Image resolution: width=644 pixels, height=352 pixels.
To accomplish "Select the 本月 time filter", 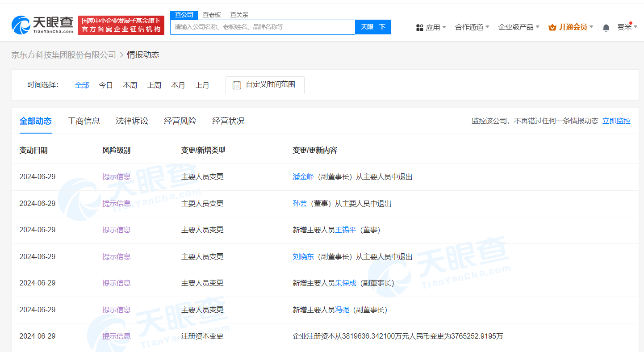I will pyautogui.click(x=178, y=85).
